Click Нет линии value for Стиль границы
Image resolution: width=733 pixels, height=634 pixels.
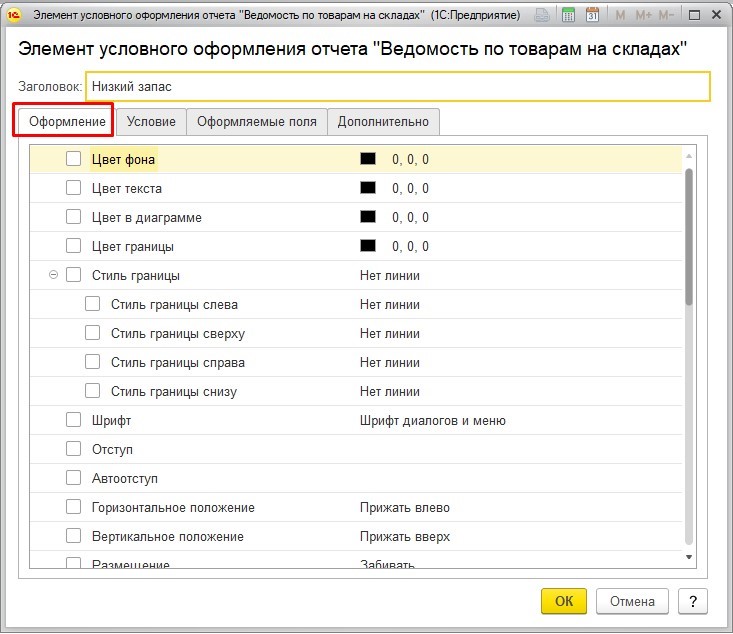point(390,275)
